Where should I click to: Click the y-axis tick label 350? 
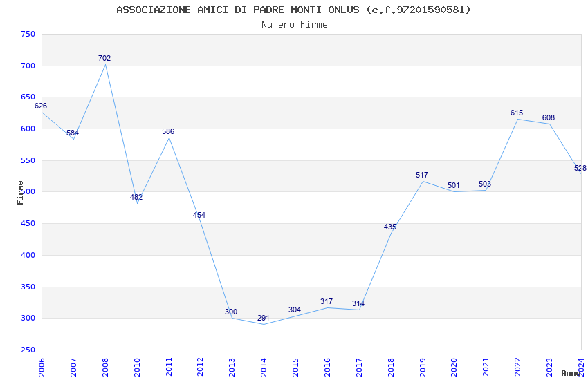click(28, 287)
